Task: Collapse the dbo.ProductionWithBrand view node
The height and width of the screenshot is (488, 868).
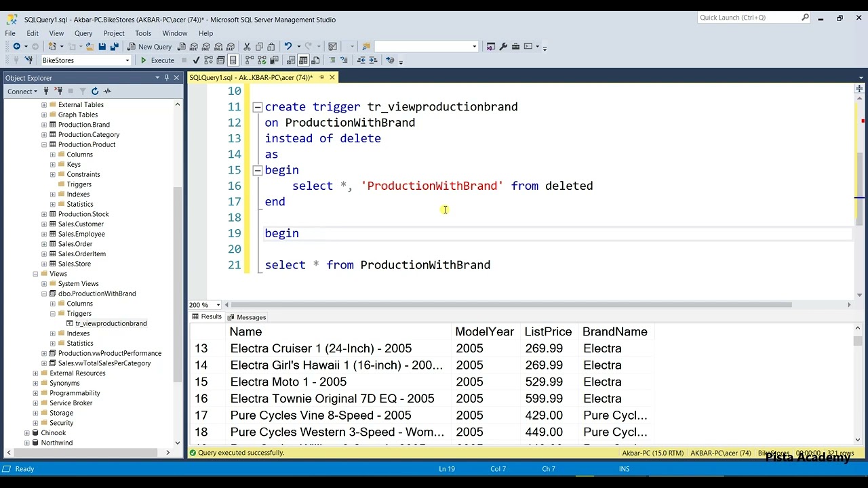Action: (x=44, y=293)
